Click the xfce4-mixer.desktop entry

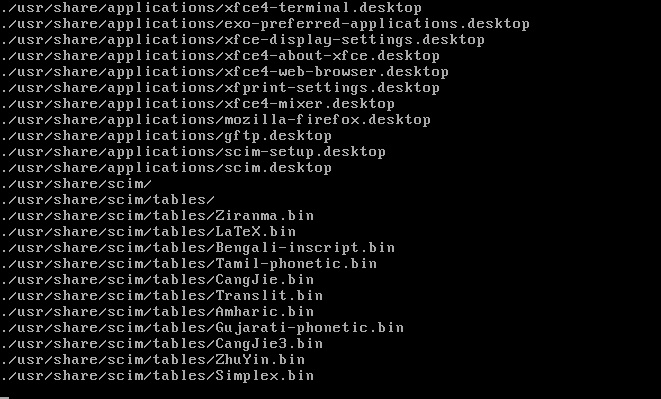coord(198,105)
